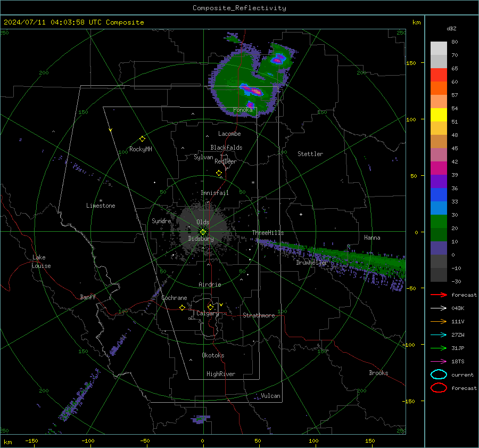
Task: Select the Lacombe city label
Action: click(x=229, y=134)
